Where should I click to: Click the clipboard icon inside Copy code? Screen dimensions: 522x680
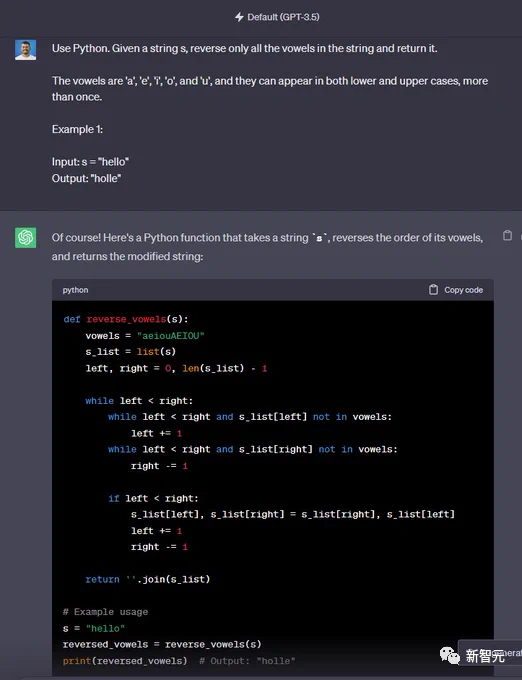tap(433, 290)
